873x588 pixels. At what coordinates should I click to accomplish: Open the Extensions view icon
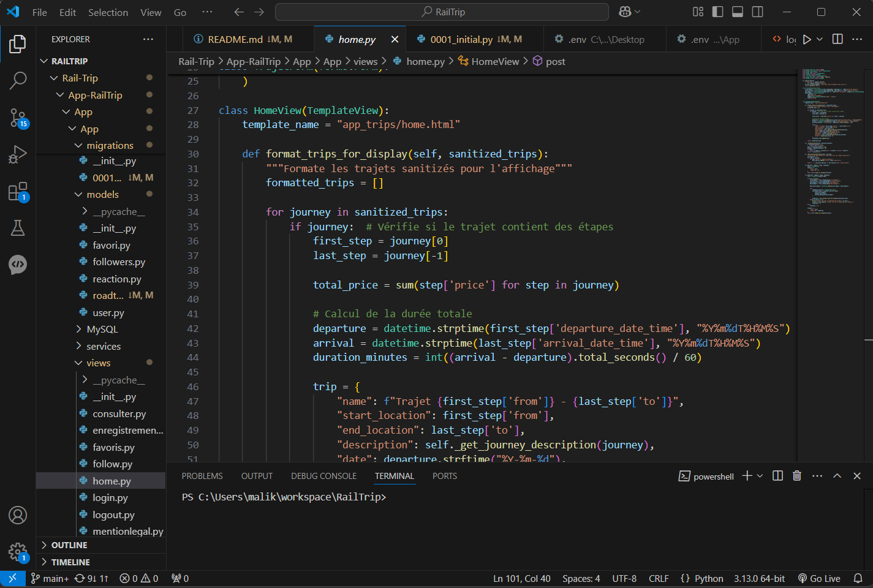point(18,192)
